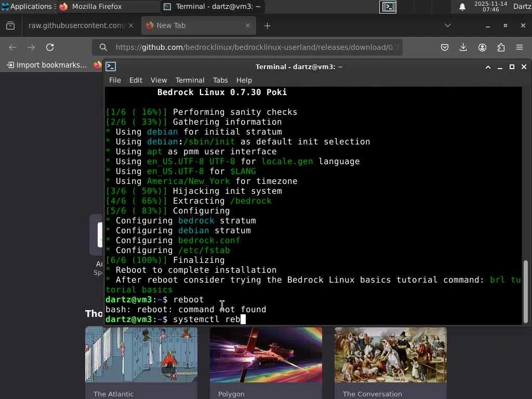
Task: Click the terminal window icon in title bar
Action: [x=111, y=66]
